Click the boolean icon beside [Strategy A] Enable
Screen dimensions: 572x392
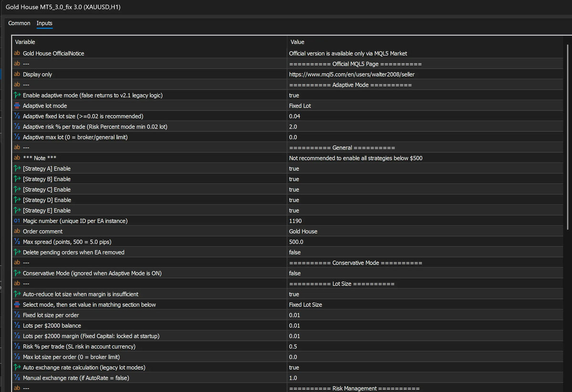(x=17, y=169)
